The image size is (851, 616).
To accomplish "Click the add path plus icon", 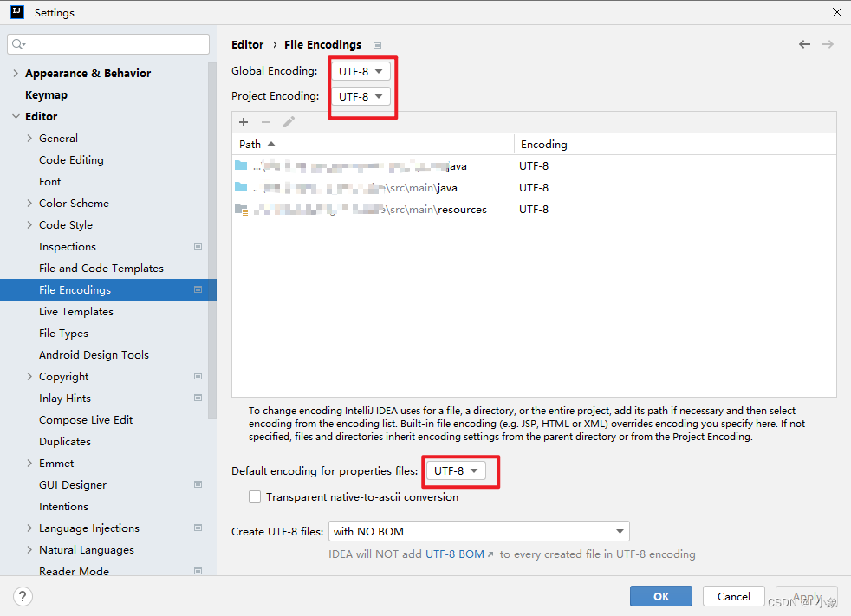I will (244, 122).
